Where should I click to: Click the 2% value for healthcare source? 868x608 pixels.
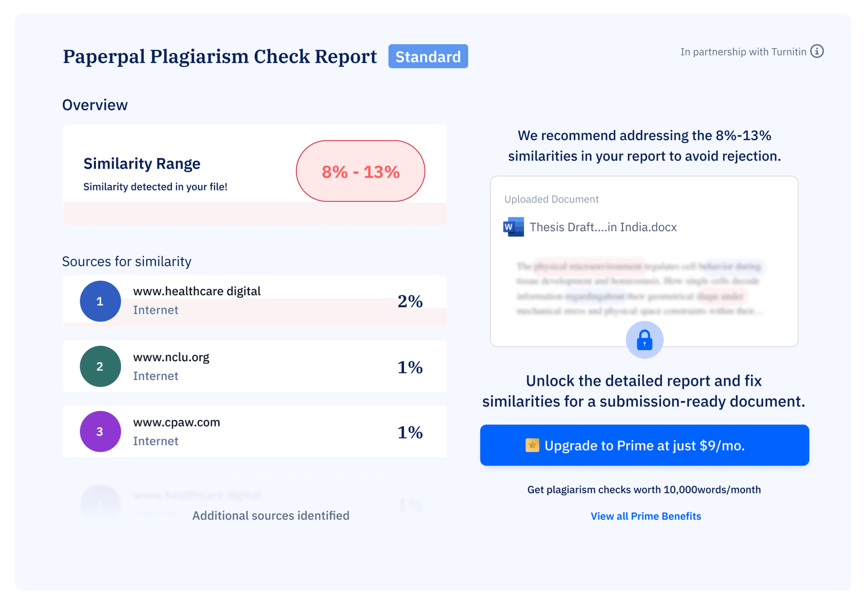pyautogui.click(x=410, y=301)
